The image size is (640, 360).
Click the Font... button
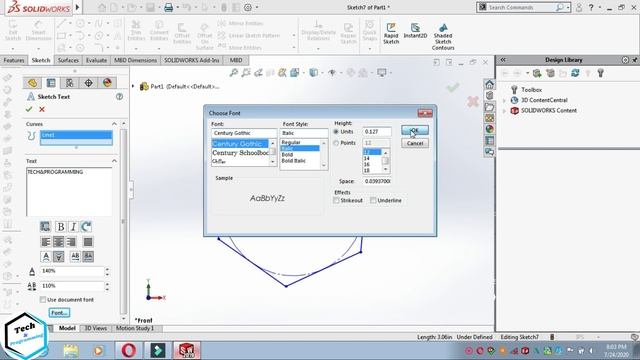coord(59,313)
